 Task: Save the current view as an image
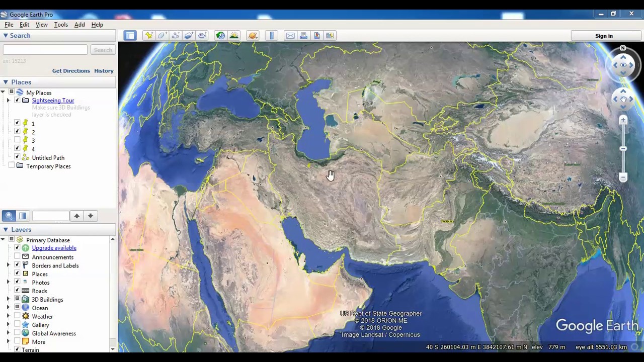tap(317, 36)
